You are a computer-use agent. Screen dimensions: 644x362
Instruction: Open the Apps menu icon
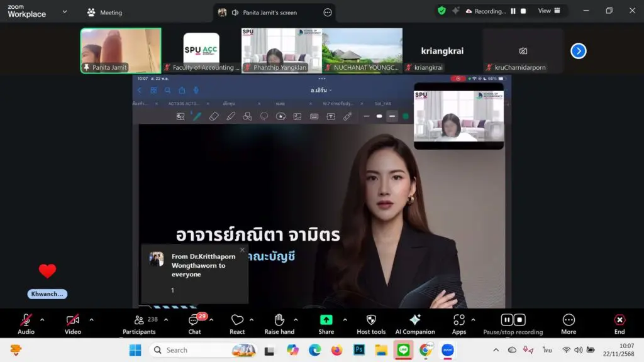pyautogui.click(x=459, y=321)
